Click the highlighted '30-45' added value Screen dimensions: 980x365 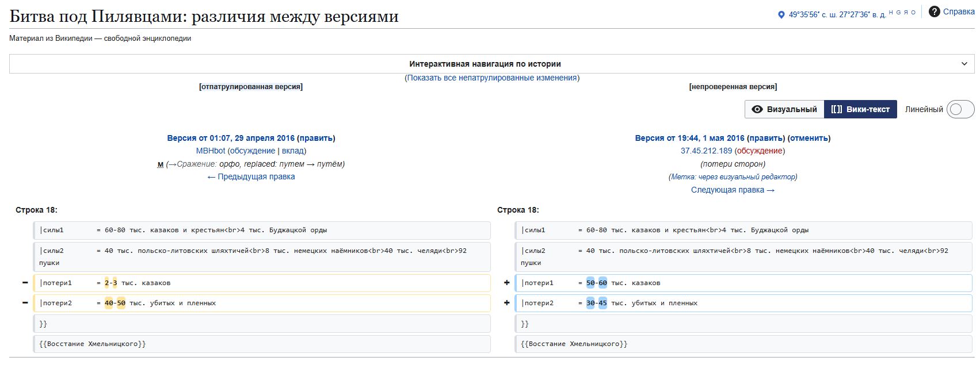pyautogui.click(x=596, y=303)
